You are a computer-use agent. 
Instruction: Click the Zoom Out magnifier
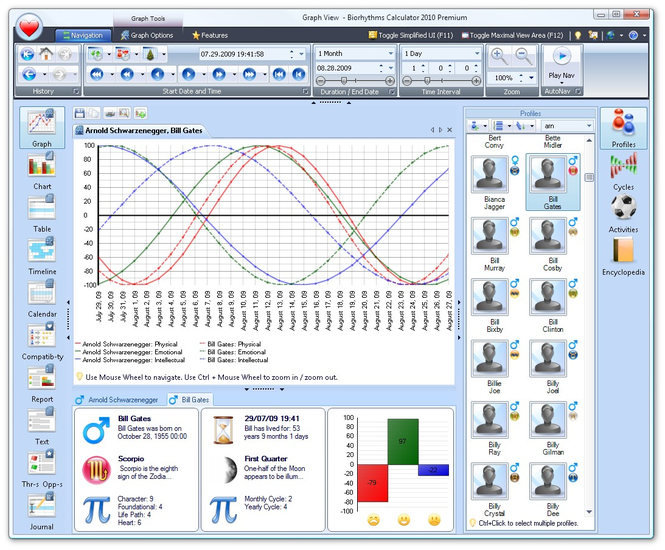point(523,56)
